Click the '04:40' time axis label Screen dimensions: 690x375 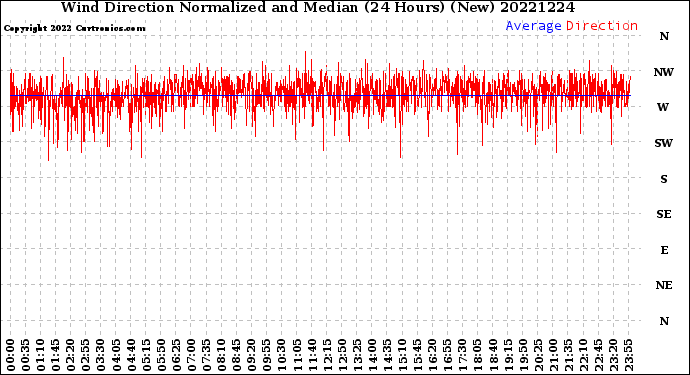pos(131,356)
